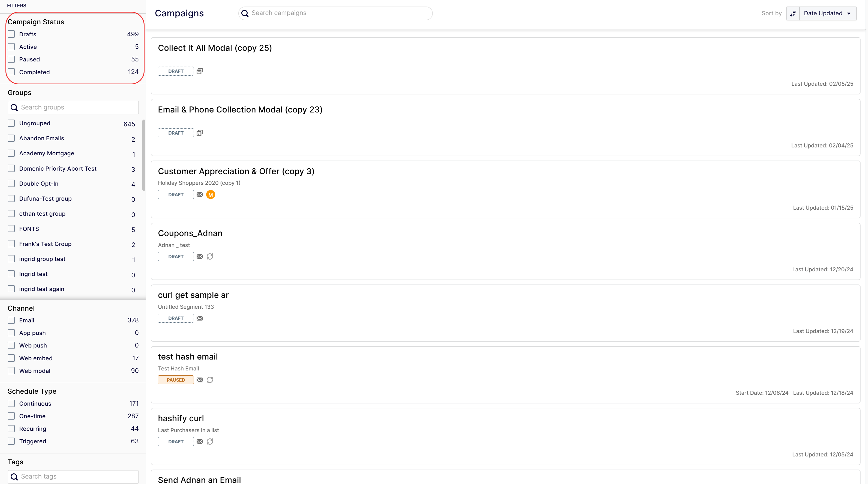Click magnifier icon in campaign search
The width and height of the screenshot is (868, 484).
click(x=245, y=13)
